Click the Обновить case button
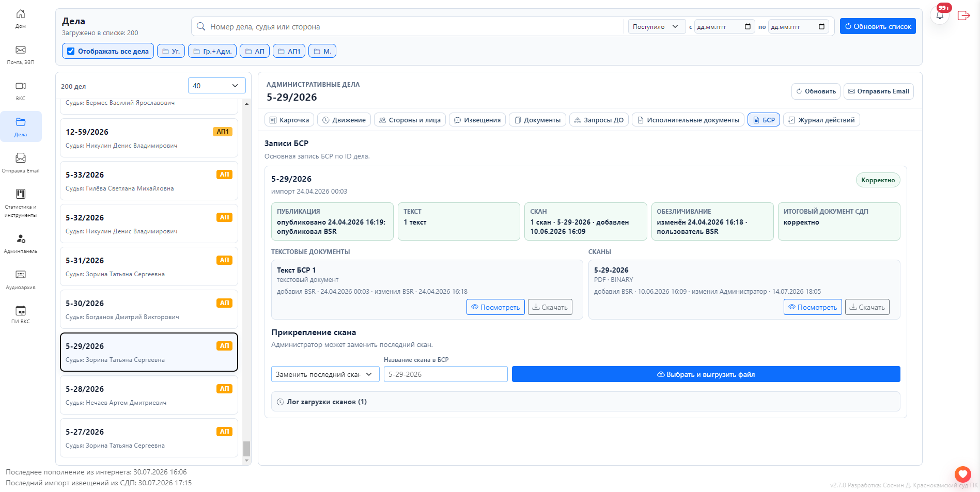 click(816, 91)
